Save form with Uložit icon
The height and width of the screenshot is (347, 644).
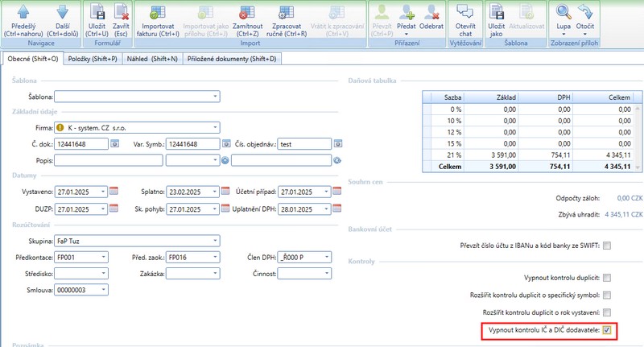point(97,12)
